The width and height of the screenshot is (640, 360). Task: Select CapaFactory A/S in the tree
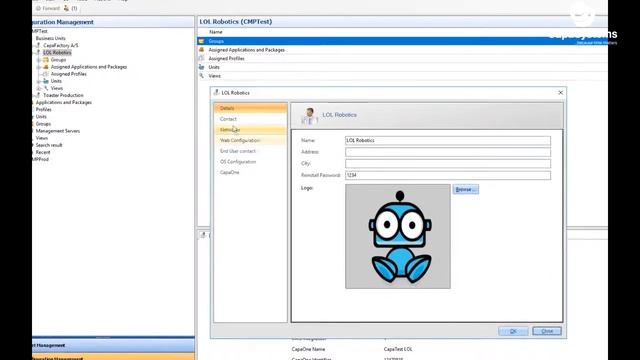(60, 45)
